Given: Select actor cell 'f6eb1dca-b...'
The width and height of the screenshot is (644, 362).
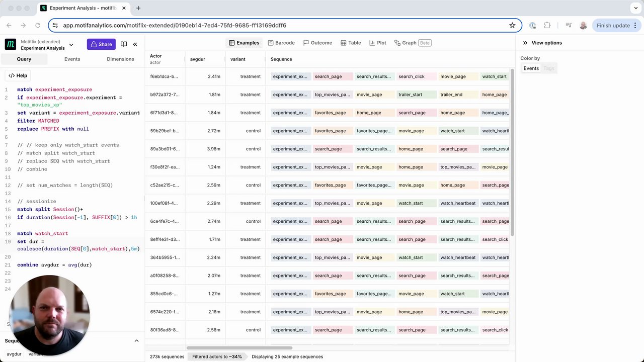Looking at the screenshot, I should tap(164, 76).
